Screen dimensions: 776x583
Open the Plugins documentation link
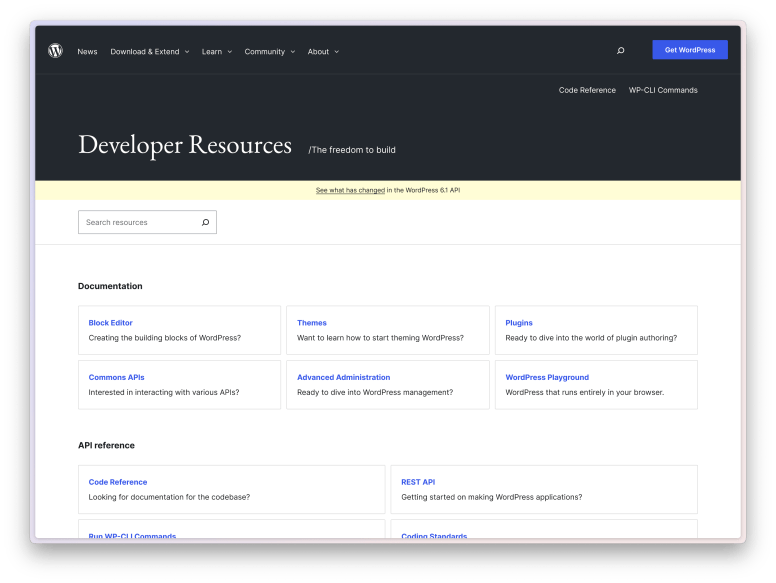pyautogui.click(x=519, y=323)
